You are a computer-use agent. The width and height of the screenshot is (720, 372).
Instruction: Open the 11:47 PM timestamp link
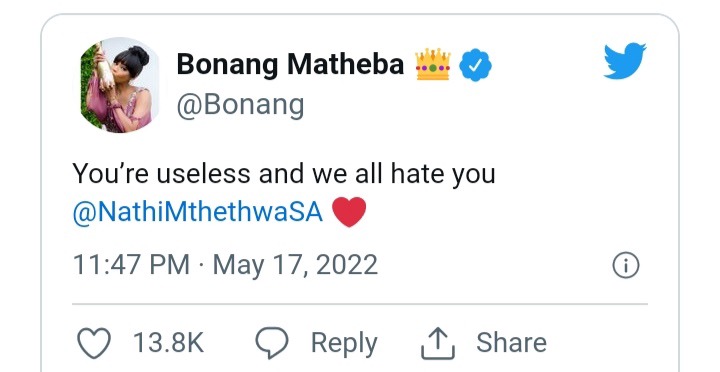coord(131,265)
